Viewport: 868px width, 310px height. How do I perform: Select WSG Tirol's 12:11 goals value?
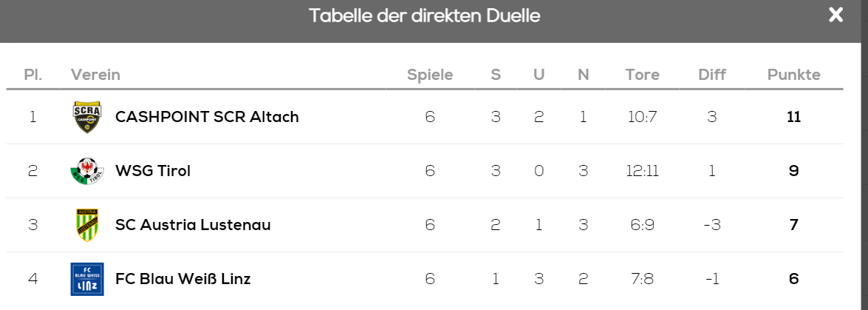pyautogui.click(x=642, y=171)
